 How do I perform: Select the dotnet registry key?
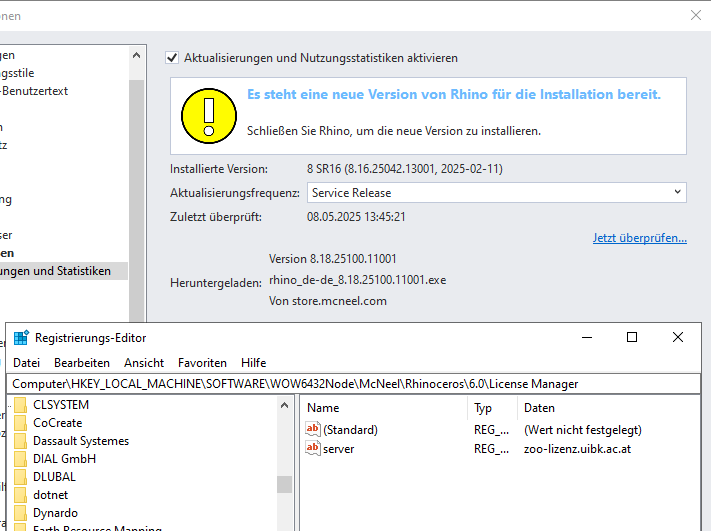point(50,495)
